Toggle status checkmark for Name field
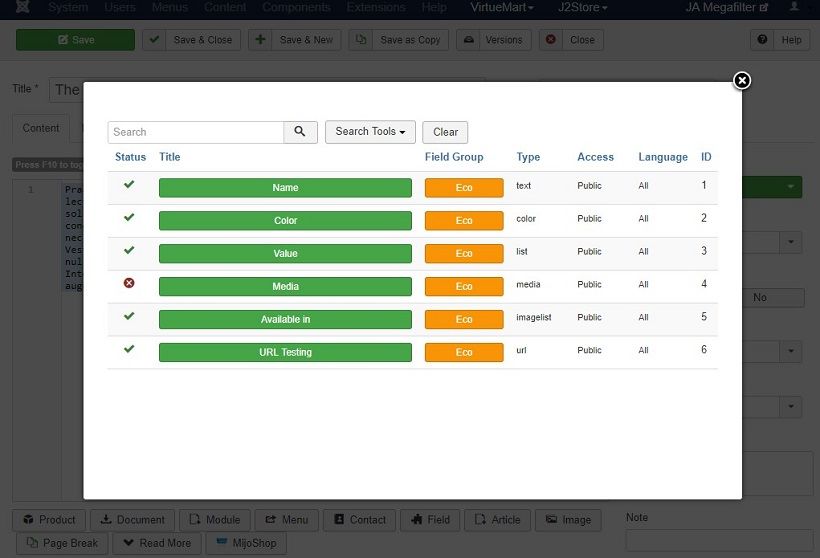 129,184
